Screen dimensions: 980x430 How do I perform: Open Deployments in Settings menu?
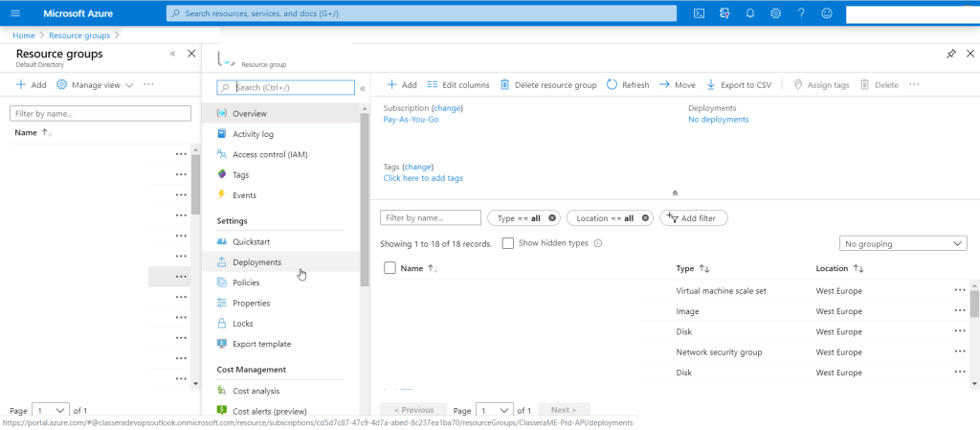point(256,262)
